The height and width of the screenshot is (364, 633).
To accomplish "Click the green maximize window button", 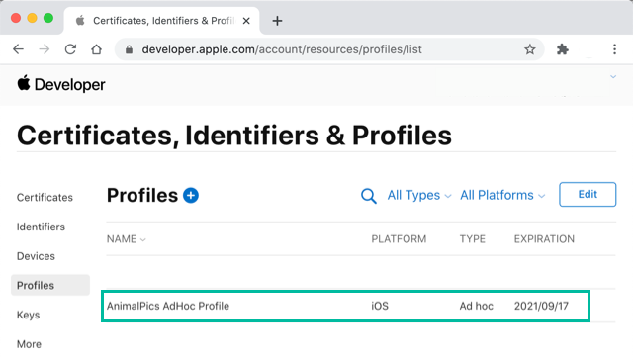I will 48,18.
